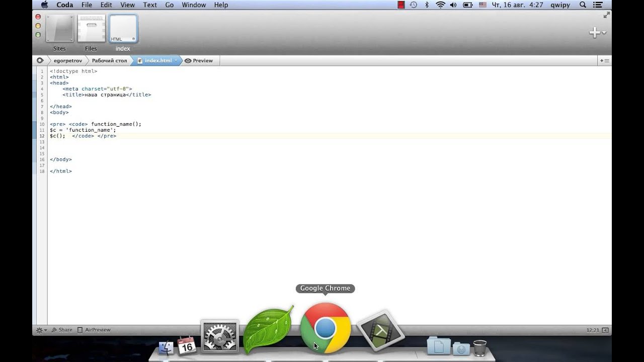
Task: Enter full screen with the arrows icon
Action: 606,15
